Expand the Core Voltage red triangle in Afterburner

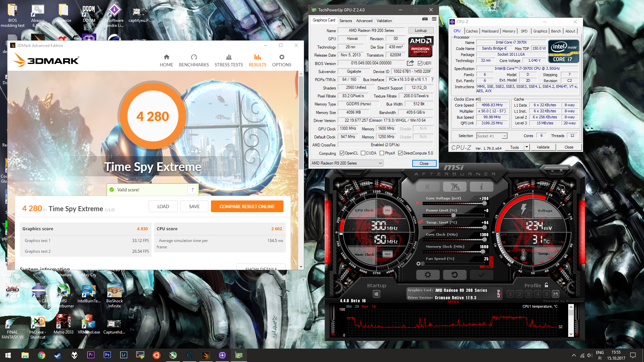(x=418, y=203)
